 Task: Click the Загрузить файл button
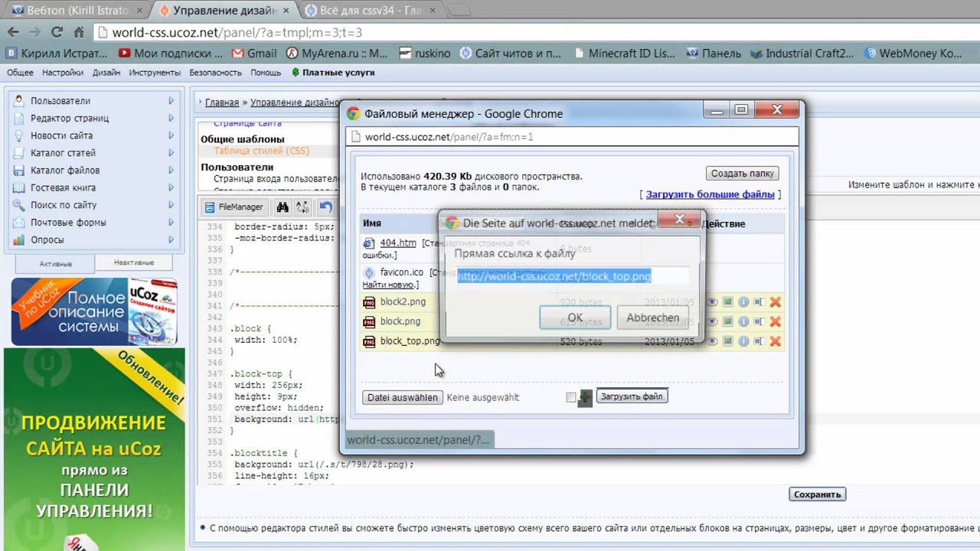click(x=632, y=396)
